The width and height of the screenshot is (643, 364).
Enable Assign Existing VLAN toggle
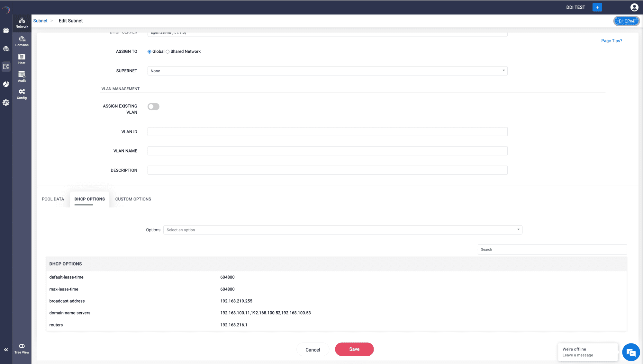(153, 107)
